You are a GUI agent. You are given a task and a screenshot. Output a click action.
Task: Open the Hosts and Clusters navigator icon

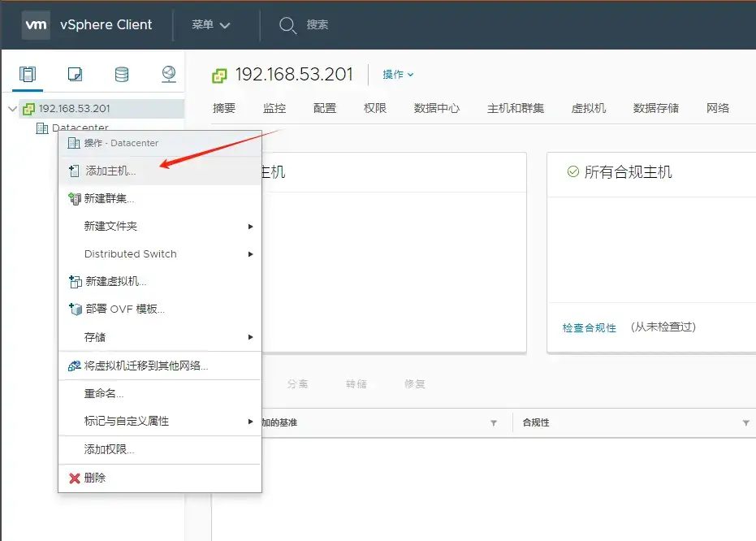(28, 72)
